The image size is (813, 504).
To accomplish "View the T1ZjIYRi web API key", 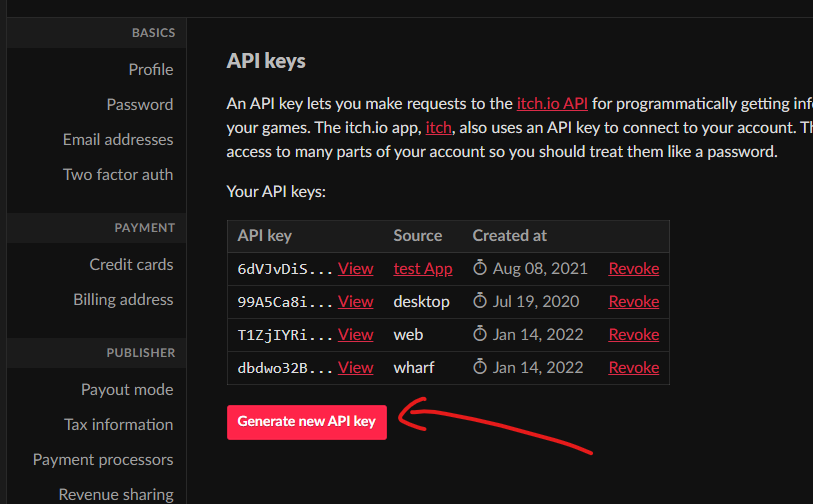I will point(355,334).
